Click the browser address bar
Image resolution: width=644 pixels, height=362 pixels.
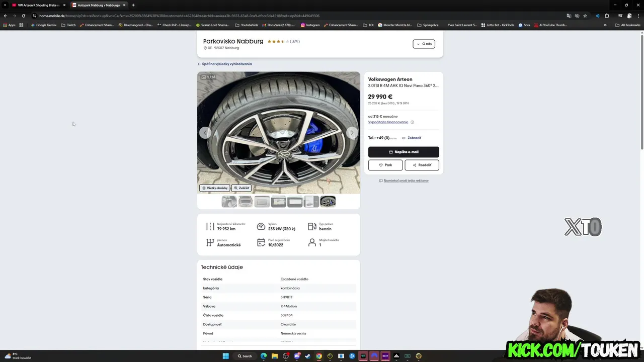coord(297,16)
